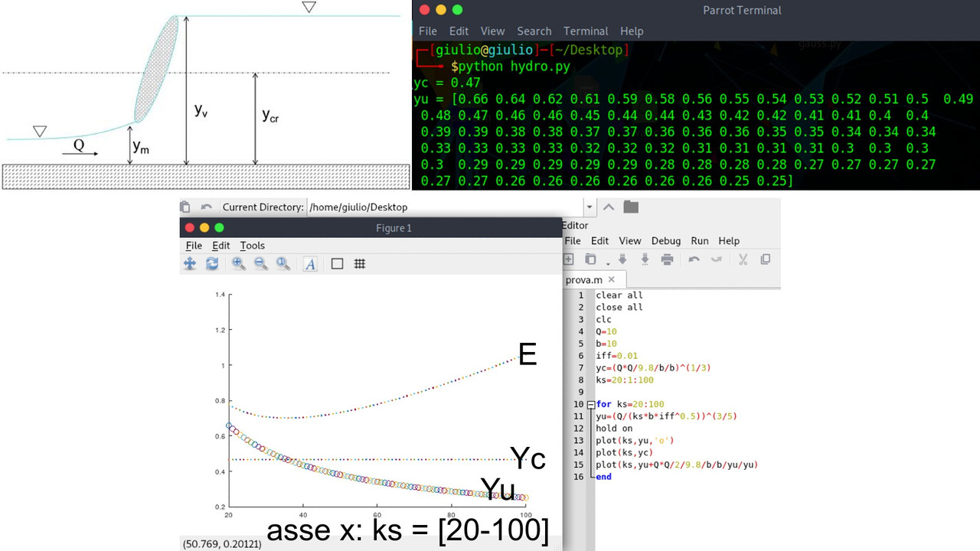
Task: Click line 1 'clear all' in the editor
Action: pos(619,295)
